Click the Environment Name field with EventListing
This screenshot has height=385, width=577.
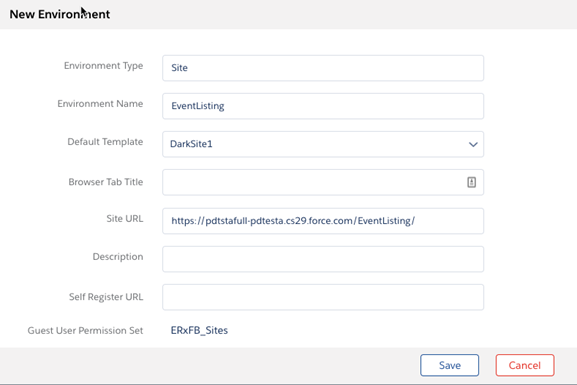323,106
